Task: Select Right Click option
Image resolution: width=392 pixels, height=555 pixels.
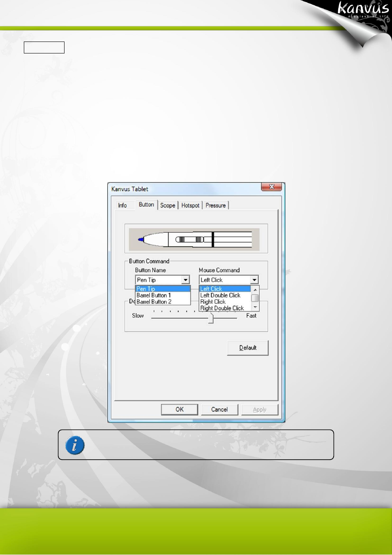Action: 225,302
